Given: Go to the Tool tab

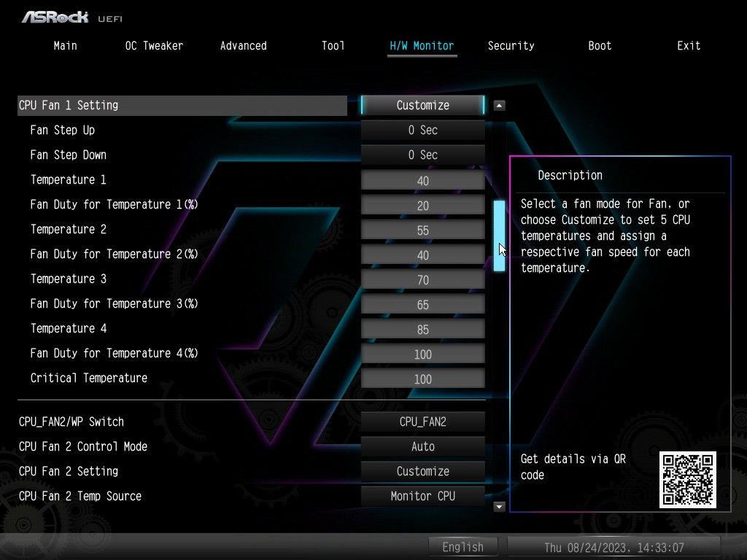Looking at the screenshot, I should pyautogui.click(x=333, y=46).
